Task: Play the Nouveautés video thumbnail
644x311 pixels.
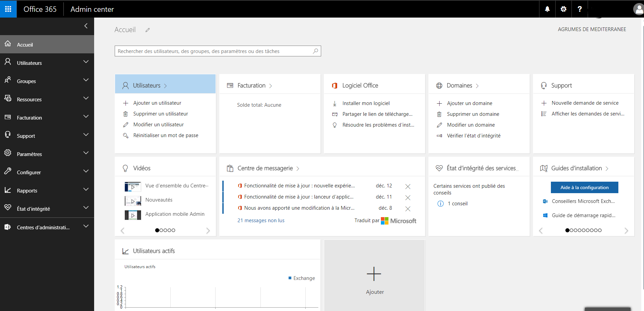Action: pyautogui.click(x=133, y=201)
